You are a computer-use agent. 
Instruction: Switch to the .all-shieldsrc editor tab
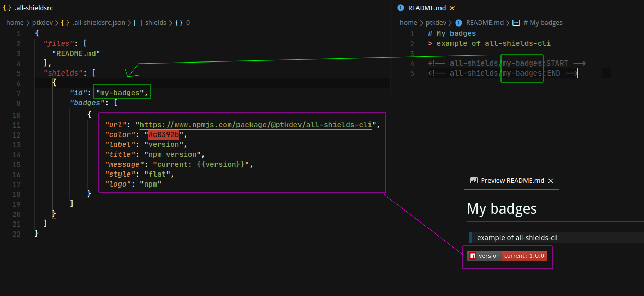point(33,8)
